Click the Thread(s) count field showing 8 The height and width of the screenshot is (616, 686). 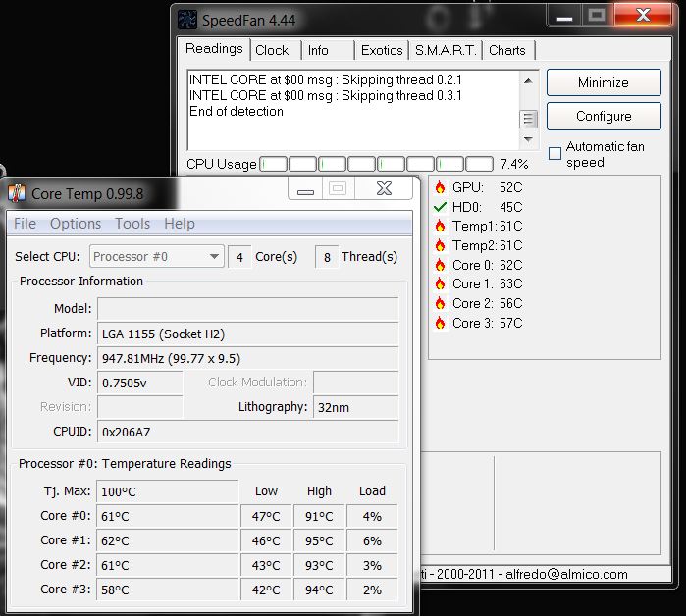(x=327, y=257)
